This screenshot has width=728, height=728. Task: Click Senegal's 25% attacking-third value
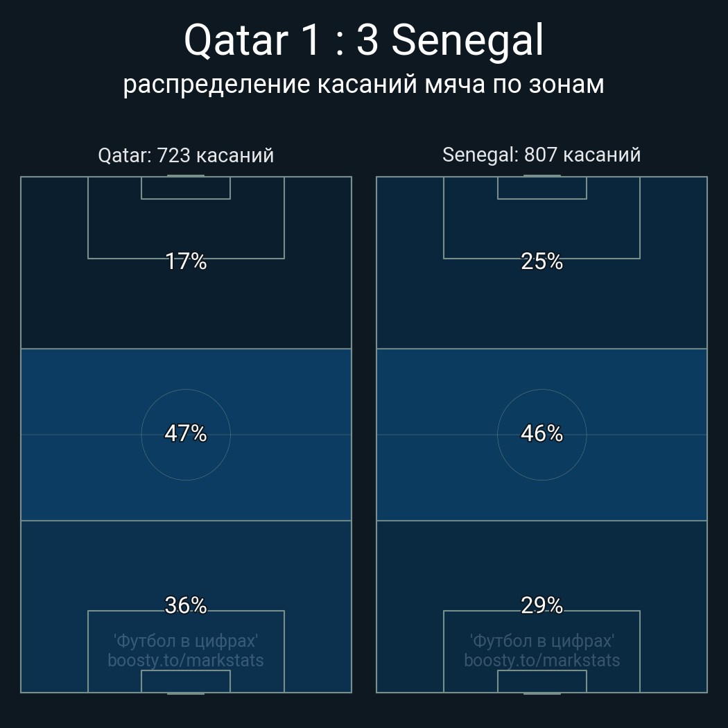pos(541,261)
